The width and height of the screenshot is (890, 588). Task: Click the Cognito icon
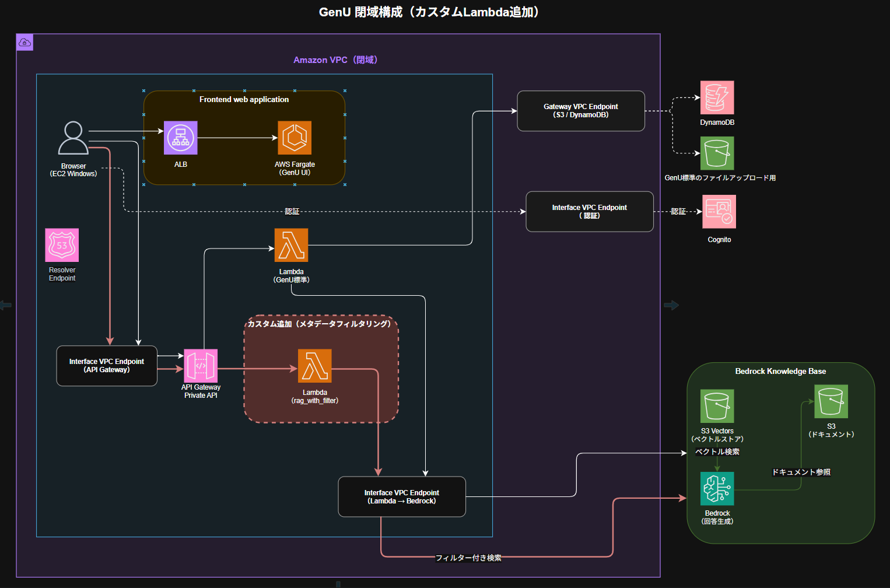coord(719,212)
